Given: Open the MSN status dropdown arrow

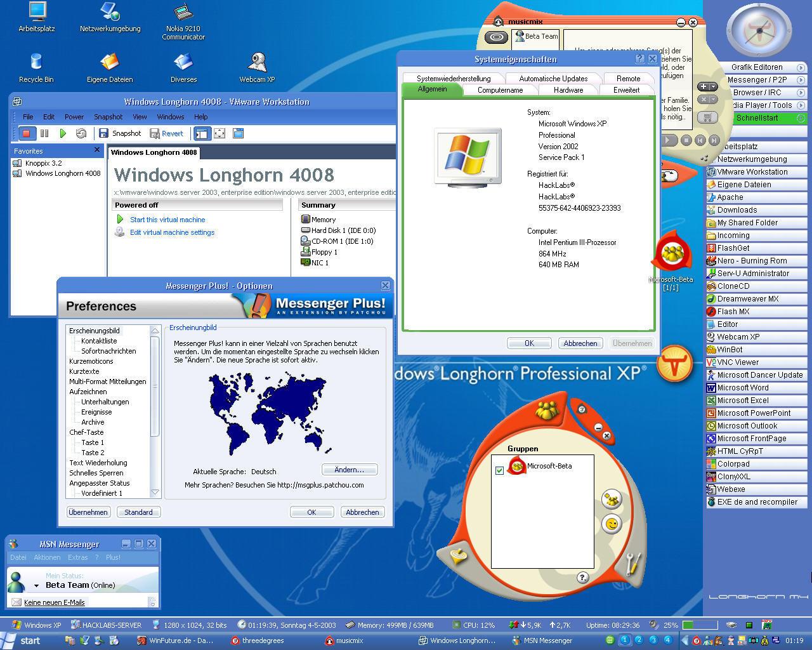Looking at the screenshot, I should (36, 586).
